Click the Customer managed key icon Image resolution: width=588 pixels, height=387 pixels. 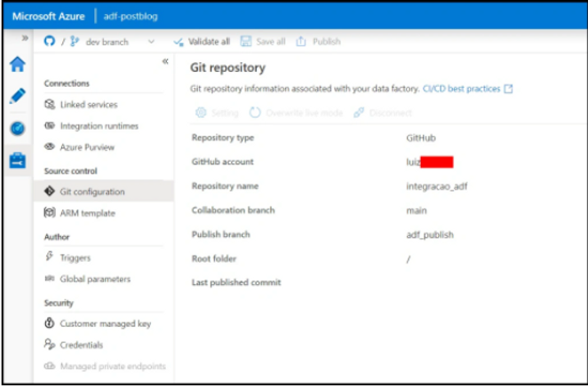[x=50, y=322]
